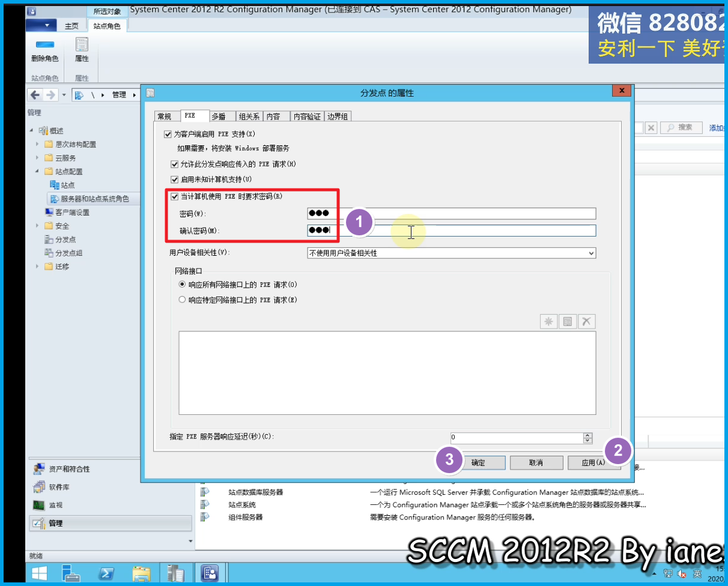
Task: Select the 主页 ribbon tab
Action: [71, 26]
